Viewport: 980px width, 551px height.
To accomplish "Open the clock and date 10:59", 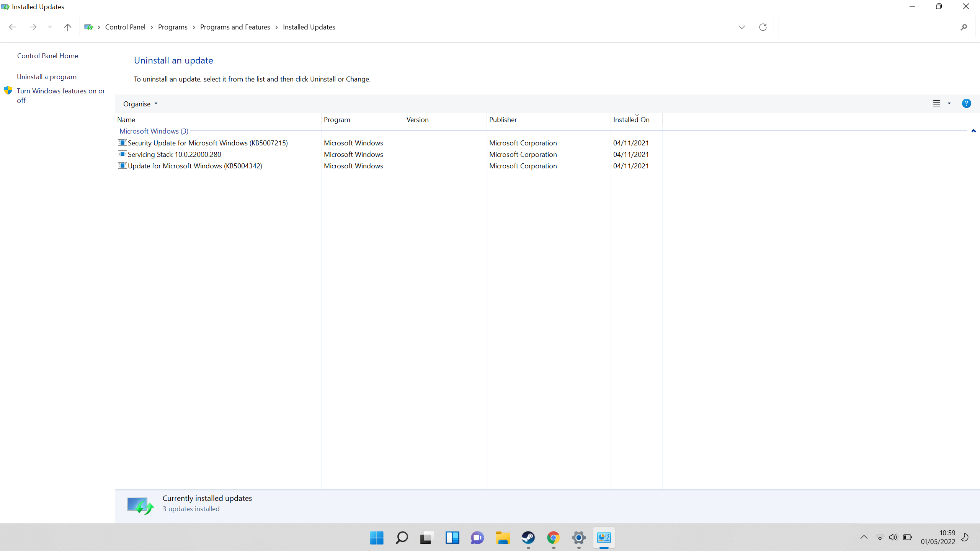I will 938,538.
